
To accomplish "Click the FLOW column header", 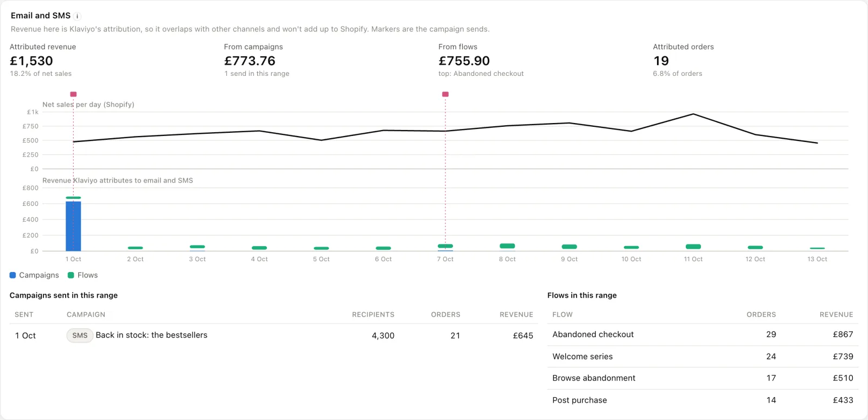I will pyautogui.click(x=563, y=314).
